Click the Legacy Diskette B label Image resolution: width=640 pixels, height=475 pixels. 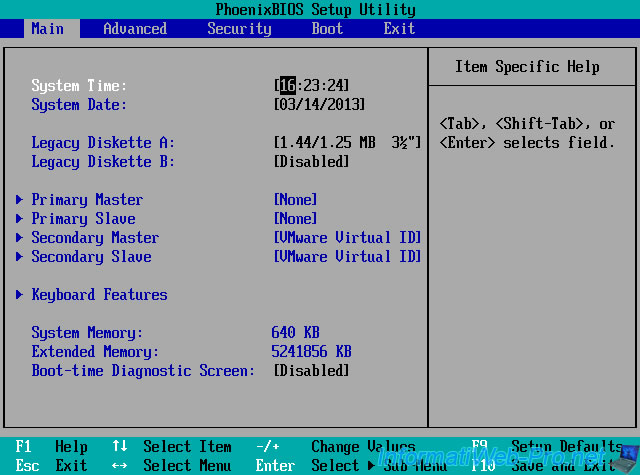click(103, 162)
